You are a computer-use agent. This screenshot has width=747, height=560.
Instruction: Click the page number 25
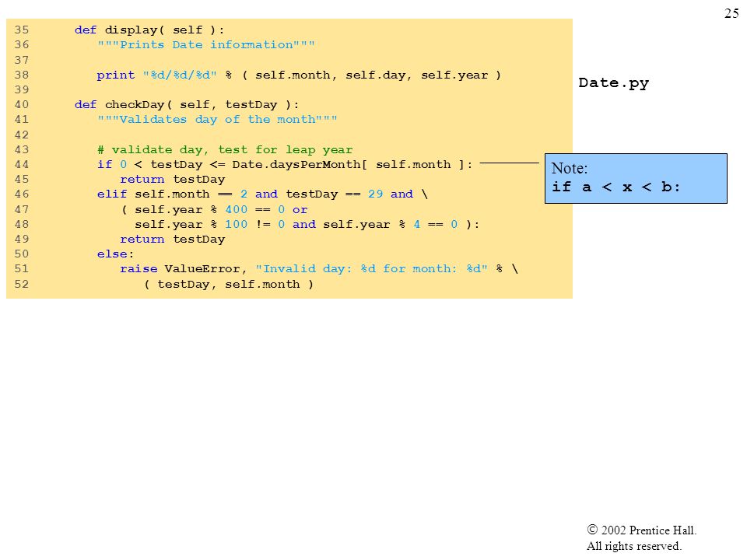[731, 13]
